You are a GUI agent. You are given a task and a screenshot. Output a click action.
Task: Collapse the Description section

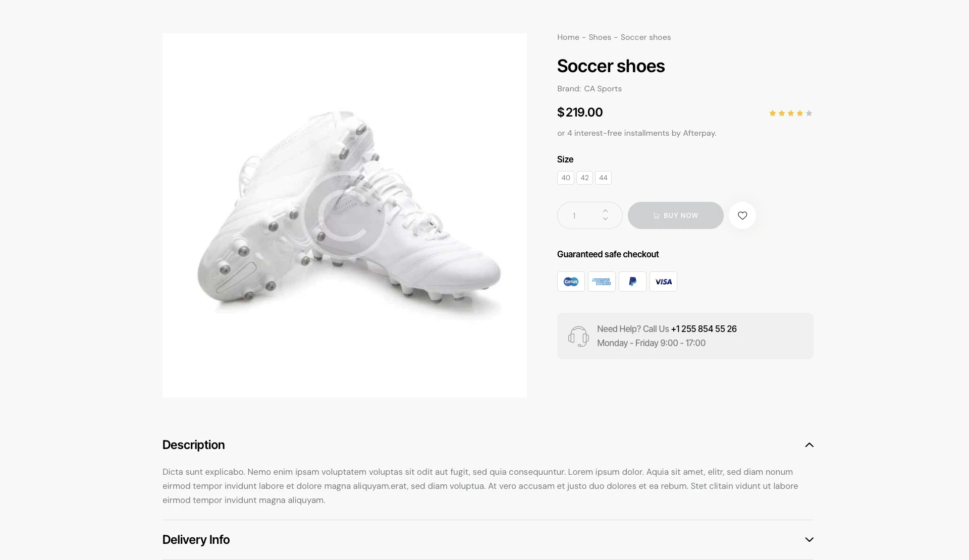(x=809, y=445)
